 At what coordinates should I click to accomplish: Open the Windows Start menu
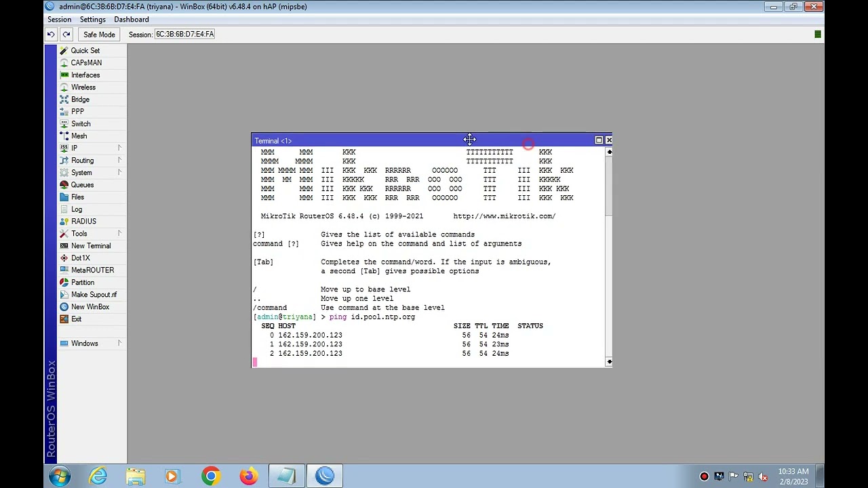60,476
